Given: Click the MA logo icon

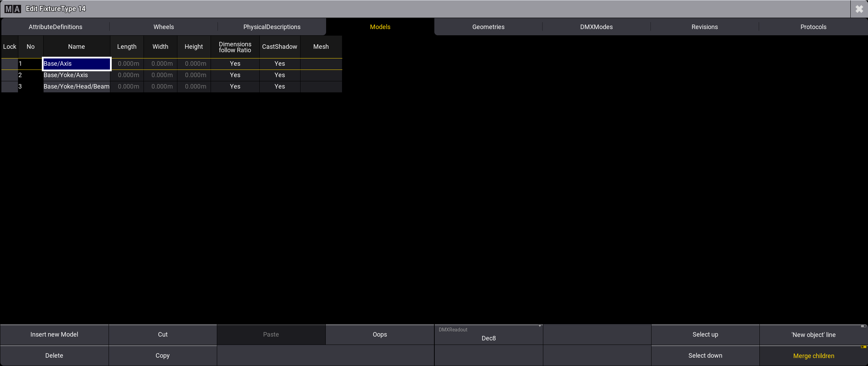Looking at the screenshot, I should tap(13, 9).
